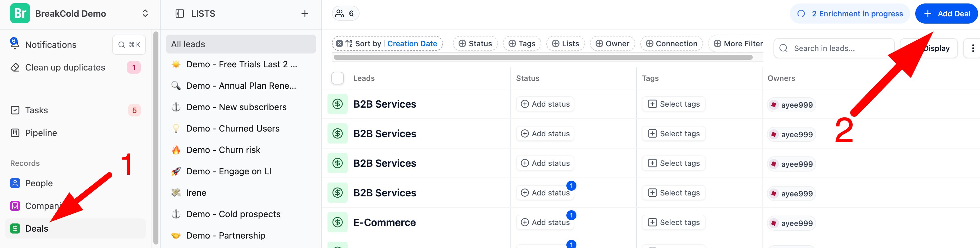Click the BreakCold Br logo icon
Viewport: 980px width, 248px height.
[20, 13]
